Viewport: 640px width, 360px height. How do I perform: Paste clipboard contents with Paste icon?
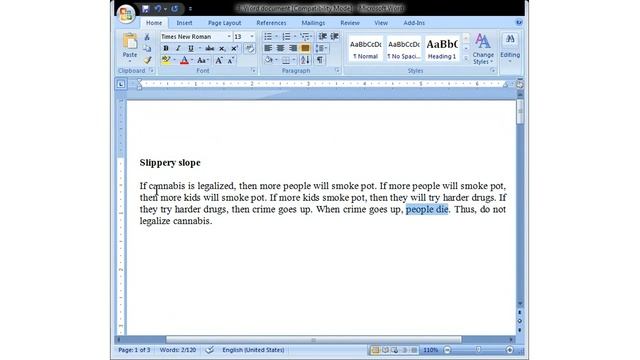[130, 42]
